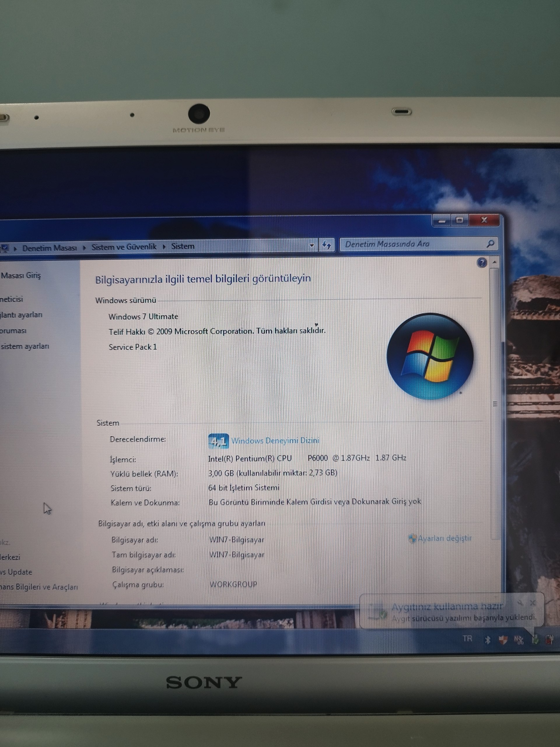
Task: Click Ayarları değiştir link
Action: coord(444,538)
